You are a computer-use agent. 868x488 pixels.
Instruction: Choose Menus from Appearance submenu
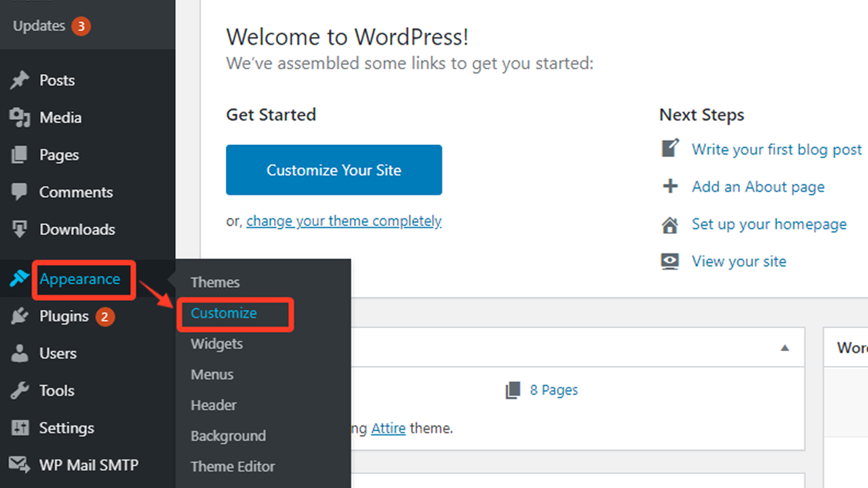[x=212, y=374]
